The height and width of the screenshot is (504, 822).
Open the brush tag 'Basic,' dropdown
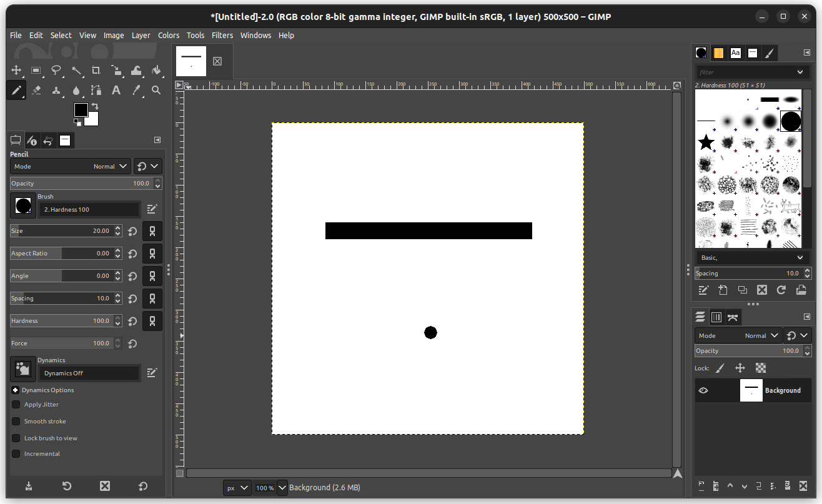pos(752,257)
